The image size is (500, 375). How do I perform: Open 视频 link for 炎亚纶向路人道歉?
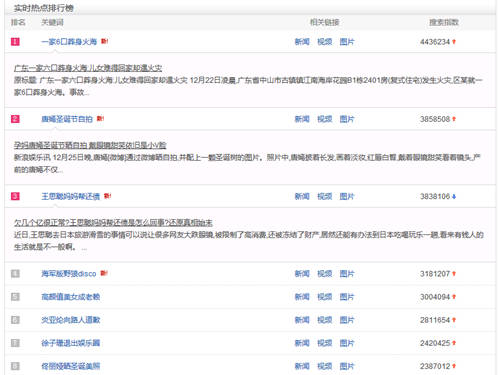coord(325,320)
